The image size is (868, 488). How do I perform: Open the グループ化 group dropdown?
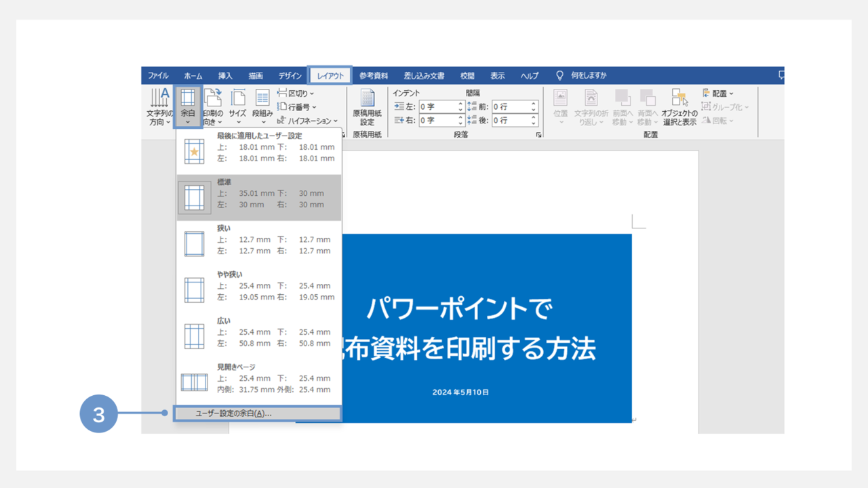(x=725, y=107)
